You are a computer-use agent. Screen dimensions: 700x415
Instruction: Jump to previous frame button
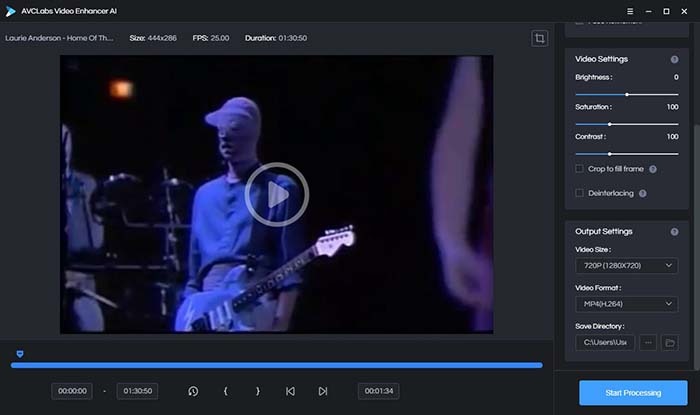[x=290, y=391]
